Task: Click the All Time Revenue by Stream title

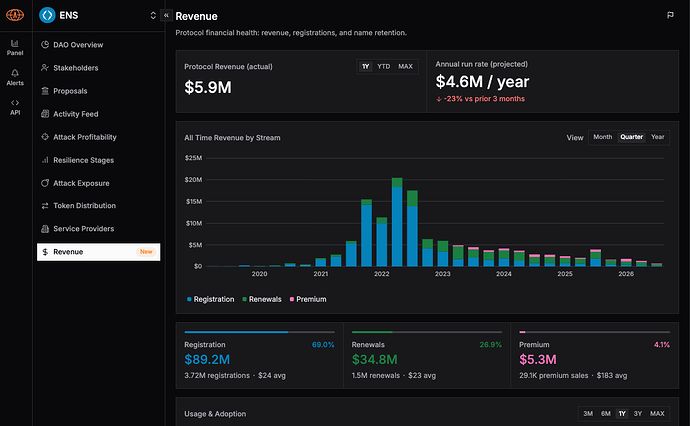Action: (232, 138)
